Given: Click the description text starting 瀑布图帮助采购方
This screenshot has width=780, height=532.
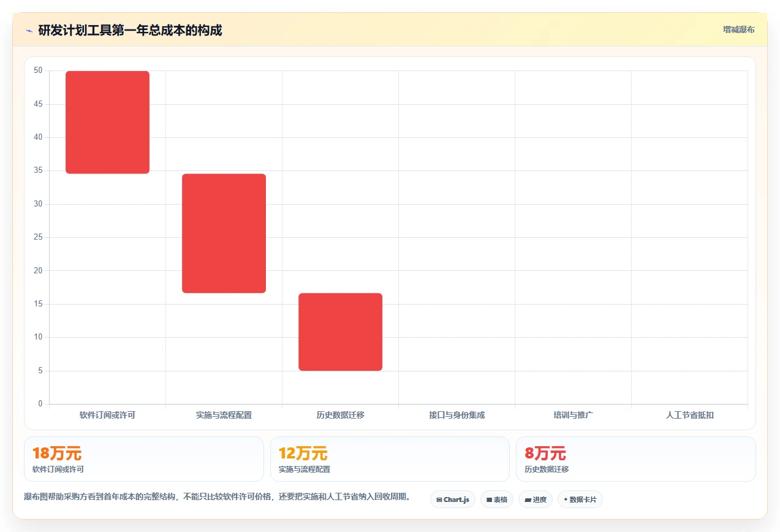Looking at the screenshot, I should 218,496.
